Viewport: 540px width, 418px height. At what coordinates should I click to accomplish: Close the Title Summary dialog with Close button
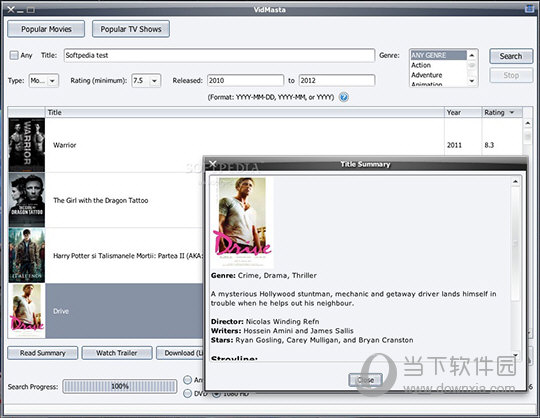click(x=365, y=380)
